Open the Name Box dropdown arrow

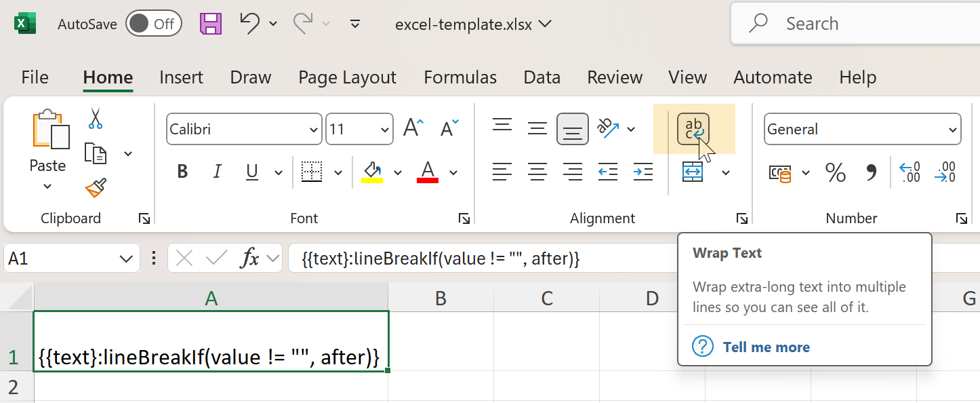click(126, 258)
